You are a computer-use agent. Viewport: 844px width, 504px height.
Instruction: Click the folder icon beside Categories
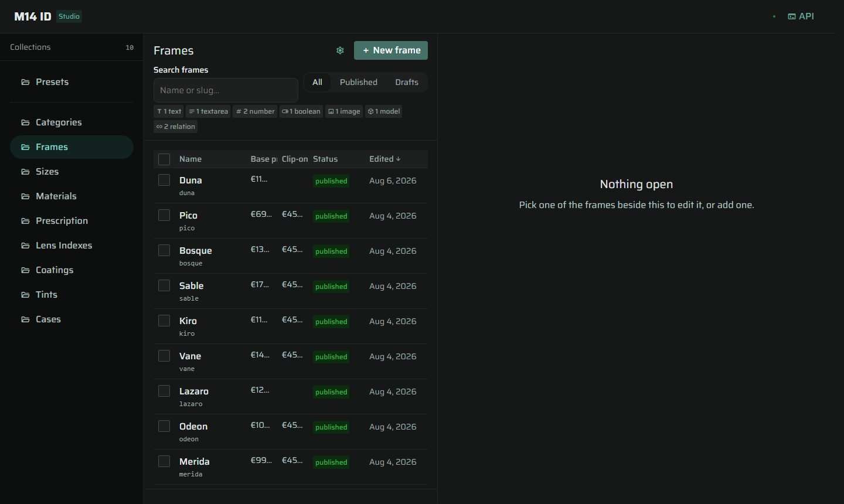(x=25, y=122)
